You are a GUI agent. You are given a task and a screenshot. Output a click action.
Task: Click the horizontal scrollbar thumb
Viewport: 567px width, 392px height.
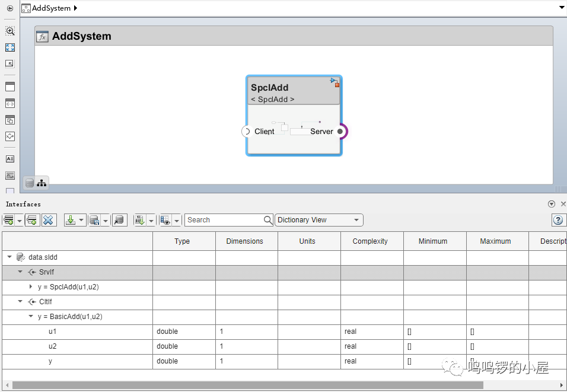click(x=248, y=385)
